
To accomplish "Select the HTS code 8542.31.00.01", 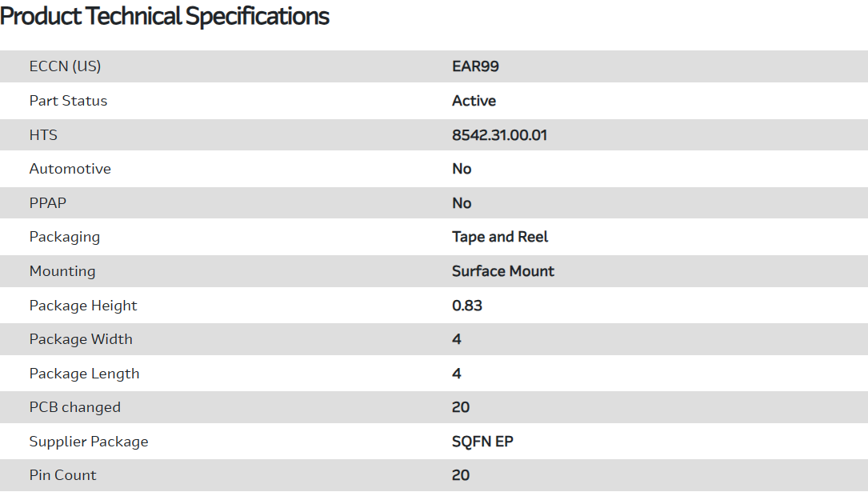I will (x=499, y=135).
